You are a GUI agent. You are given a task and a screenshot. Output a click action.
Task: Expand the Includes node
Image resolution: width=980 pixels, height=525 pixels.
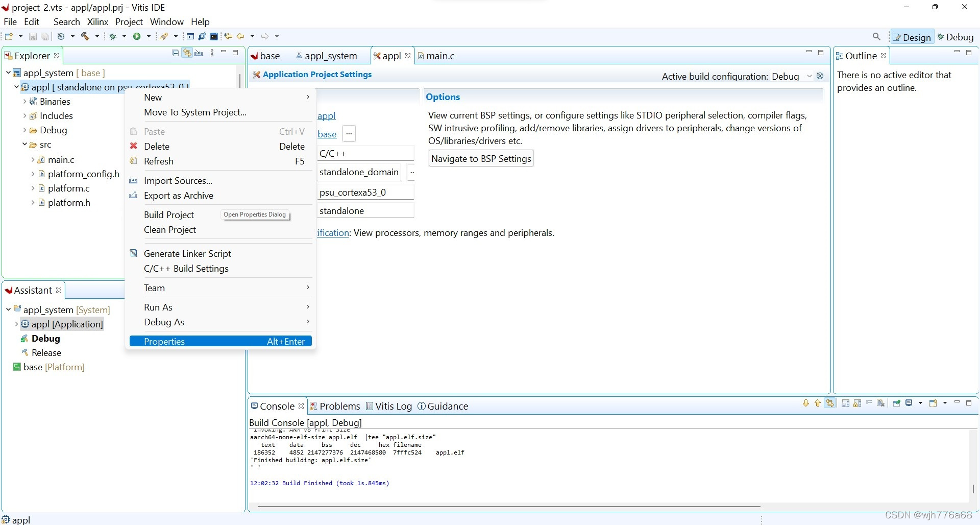(x=24, y=115)
